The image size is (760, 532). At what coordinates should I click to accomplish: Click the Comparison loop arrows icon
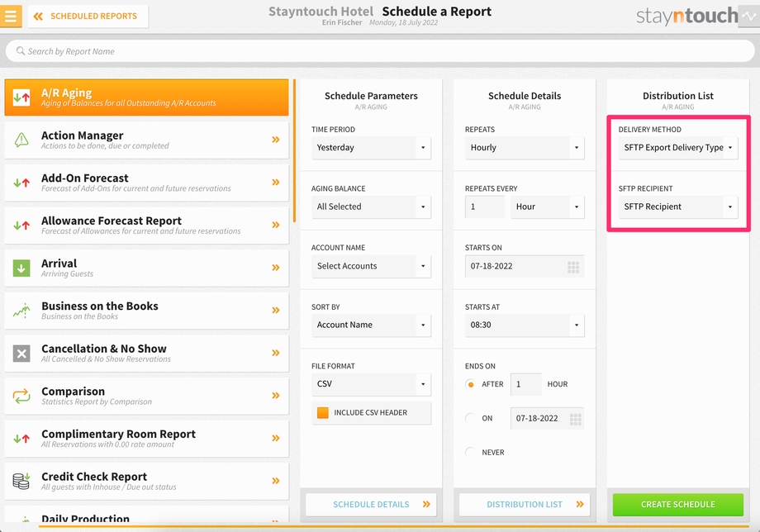click(x=21, y=396)
